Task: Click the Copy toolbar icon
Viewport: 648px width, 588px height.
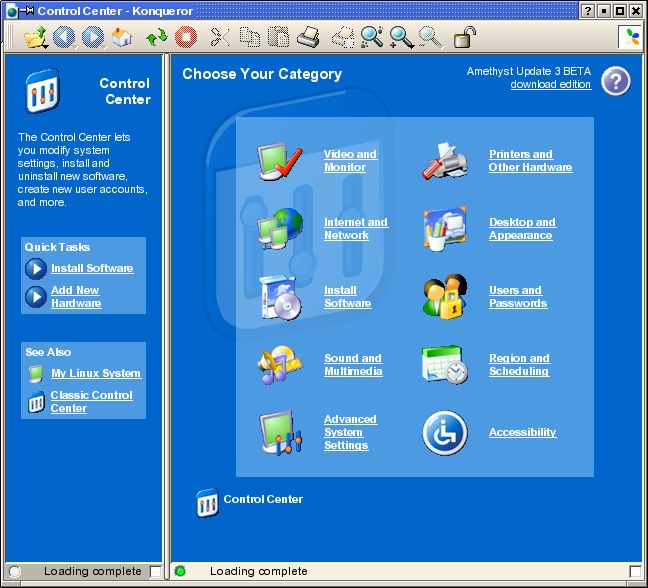Action: 250,37
